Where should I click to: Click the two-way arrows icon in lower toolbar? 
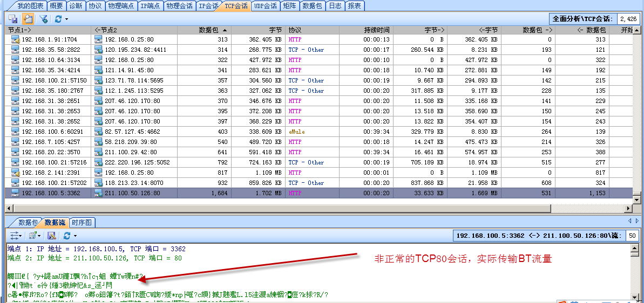(x=15, y=236)
